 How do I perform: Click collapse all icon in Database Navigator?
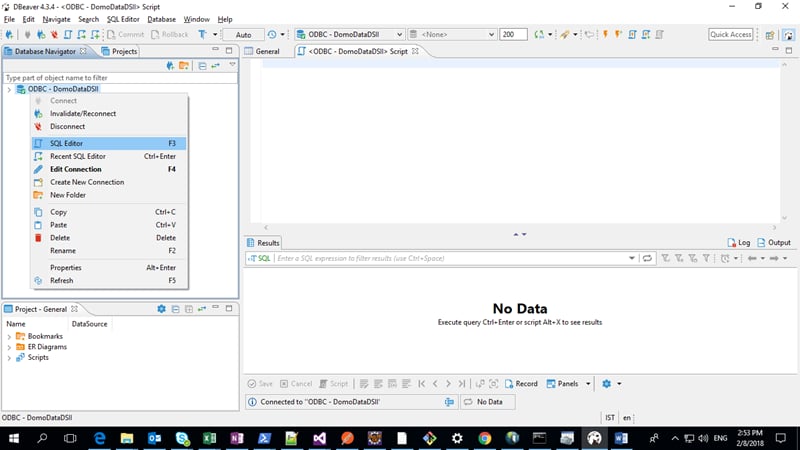pos(202,66)
